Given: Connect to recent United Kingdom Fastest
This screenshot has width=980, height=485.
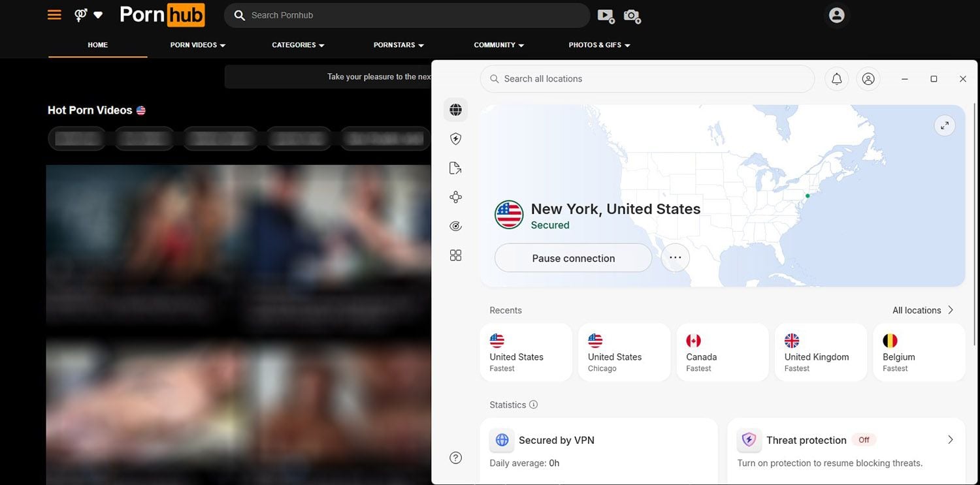Looking at the screenshot, I should pyautogui.click(x=821, y=352).
